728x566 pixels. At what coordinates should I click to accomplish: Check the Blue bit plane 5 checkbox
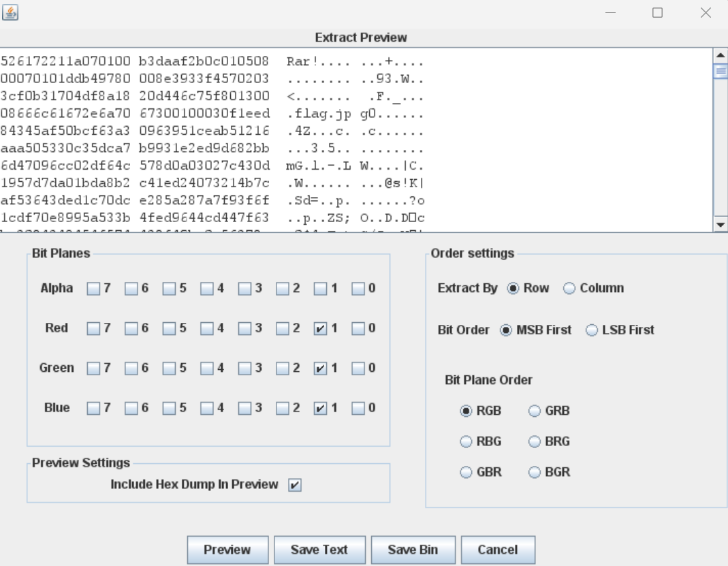pos(169,409)
